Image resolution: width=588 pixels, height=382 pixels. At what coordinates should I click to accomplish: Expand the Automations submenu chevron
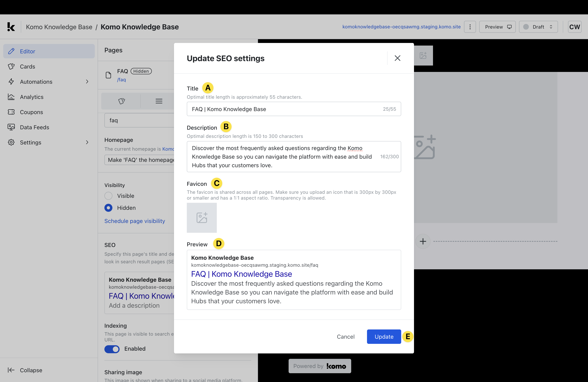click(x=87, y=82)
